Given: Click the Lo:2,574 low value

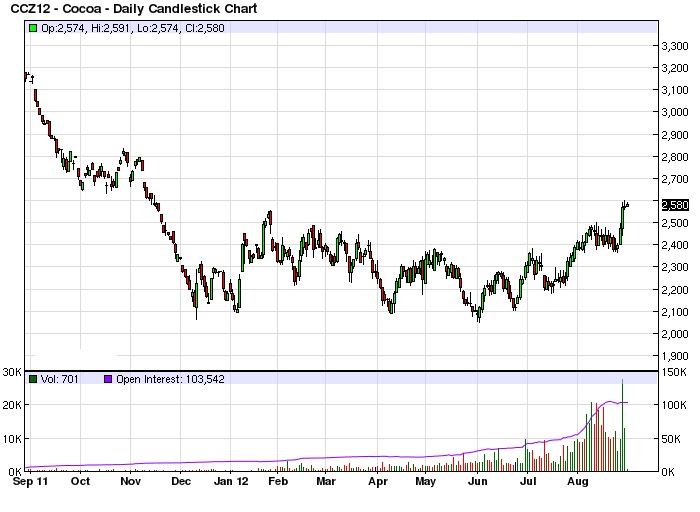Looking at the screenshot, I should [x=158, y=28].
